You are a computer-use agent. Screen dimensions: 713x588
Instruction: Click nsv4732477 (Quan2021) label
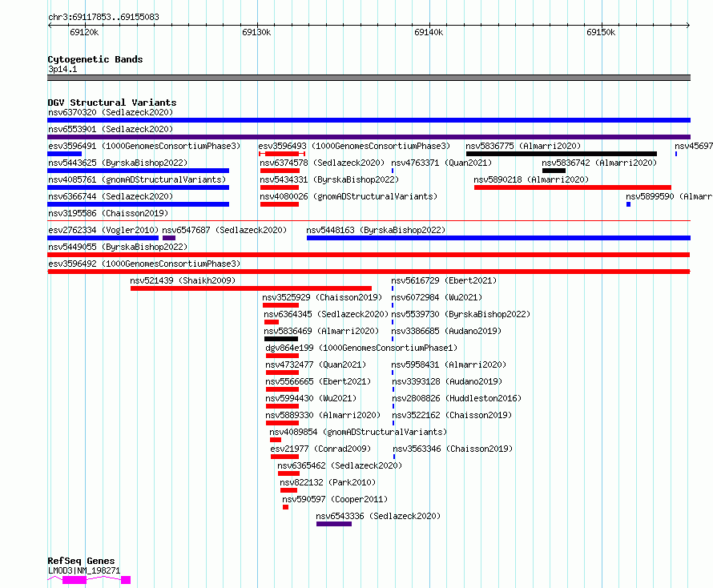tap(316, 364)
